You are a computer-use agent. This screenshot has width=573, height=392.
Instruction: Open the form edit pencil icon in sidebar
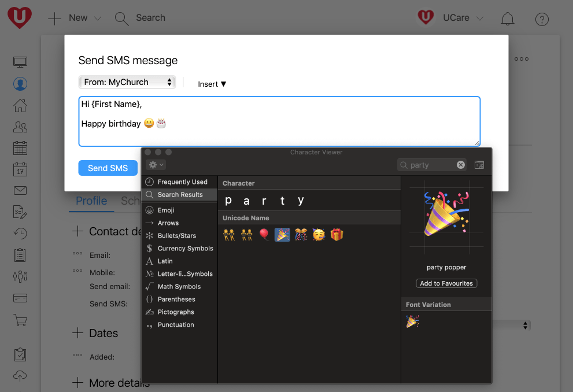click(x=20, y=212)
